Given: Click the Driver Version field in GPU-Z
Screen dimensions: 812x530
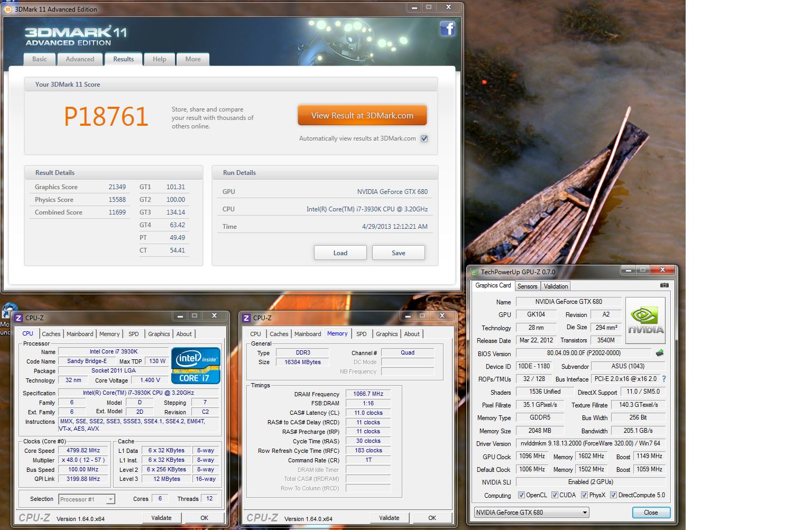Looking at the screenshot, I should coord(590,443).
